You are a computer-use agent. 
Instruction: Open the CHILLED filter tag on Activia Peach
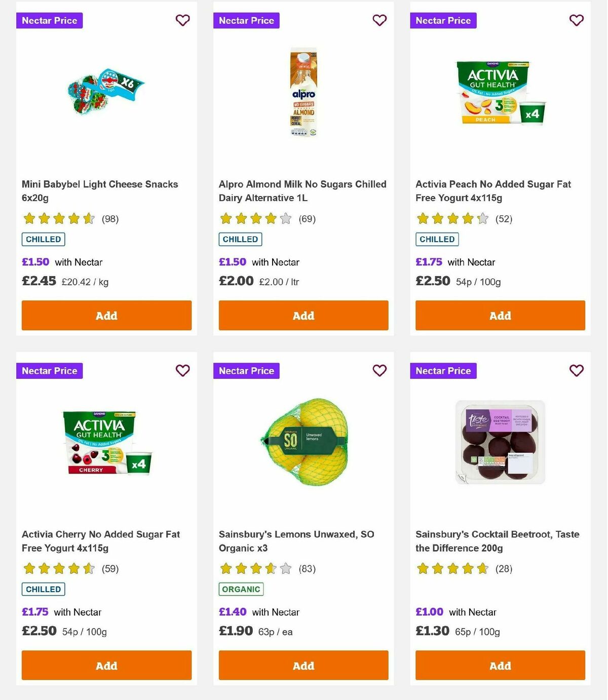coord(437,239)
